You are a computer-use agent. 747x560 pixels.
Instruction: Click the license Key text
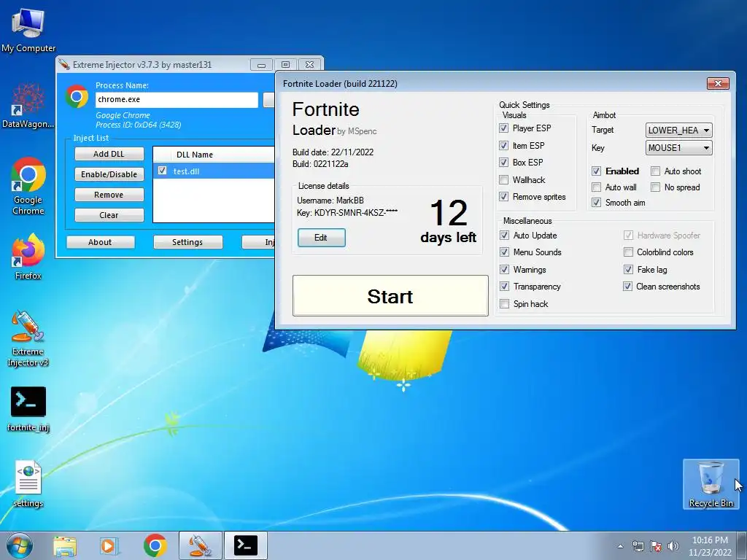[x=347, y=213]
